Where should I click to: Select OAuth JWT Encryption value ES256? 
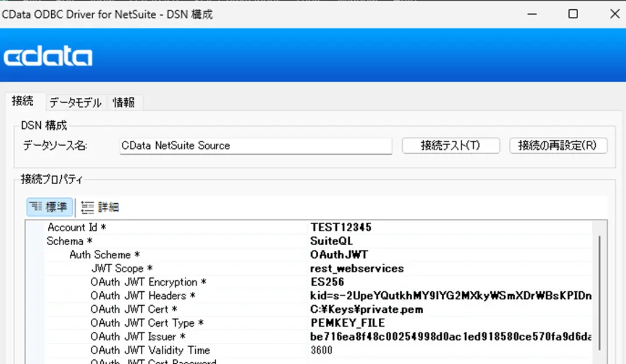coord(328,282)
